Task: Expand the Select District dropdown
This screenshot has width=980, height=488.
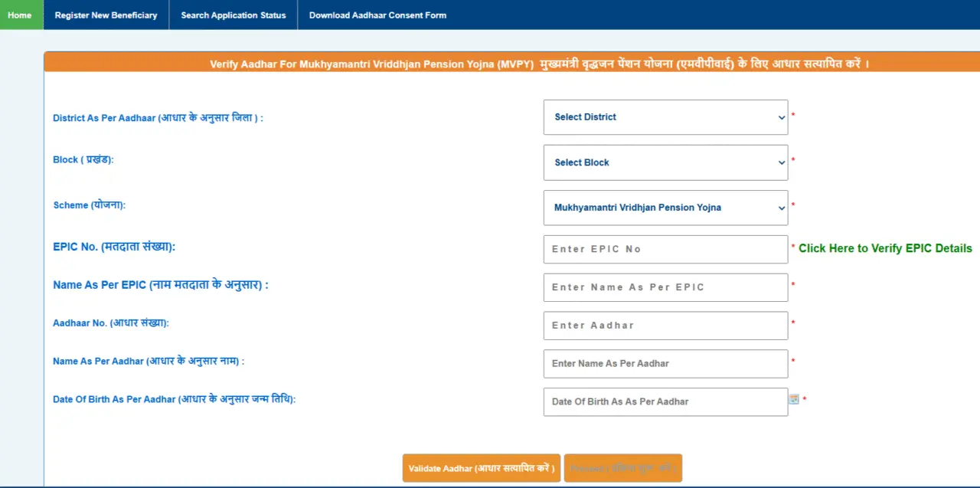Action: [665, 117]
